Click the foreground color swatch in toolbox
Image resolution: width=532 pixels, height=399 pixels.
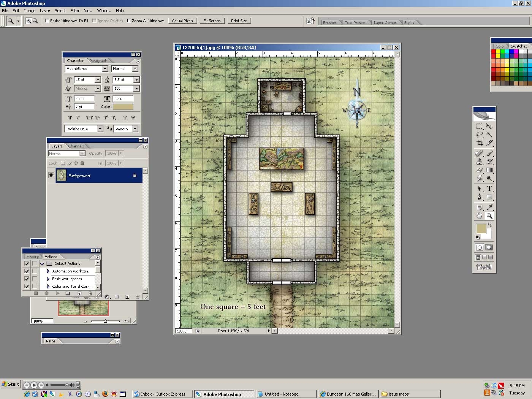(481, 229)
